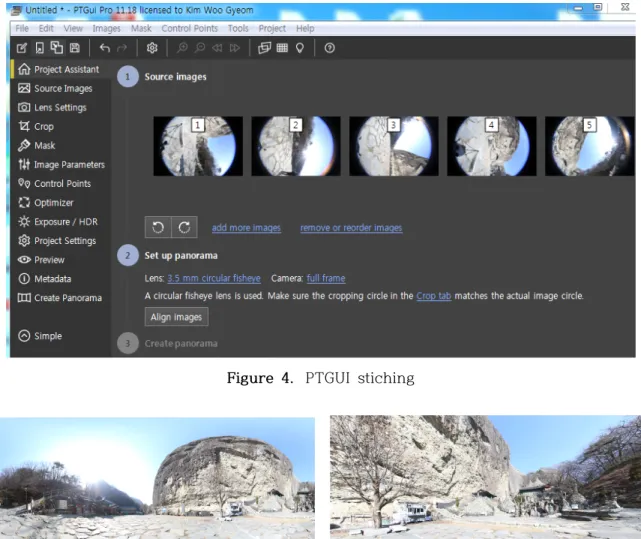Screen dimensions: 641x539
Task: Click the '3.5 mm circular fisheye' lens link
Action: 214,278
